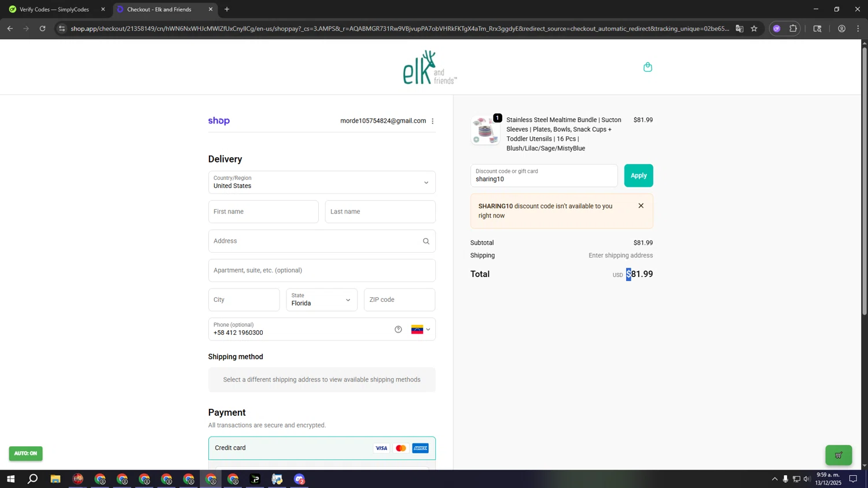868x488 pixels.
Task: Click the address search magnifier icon
Action: pyautogui.click(x=426, y=241)
